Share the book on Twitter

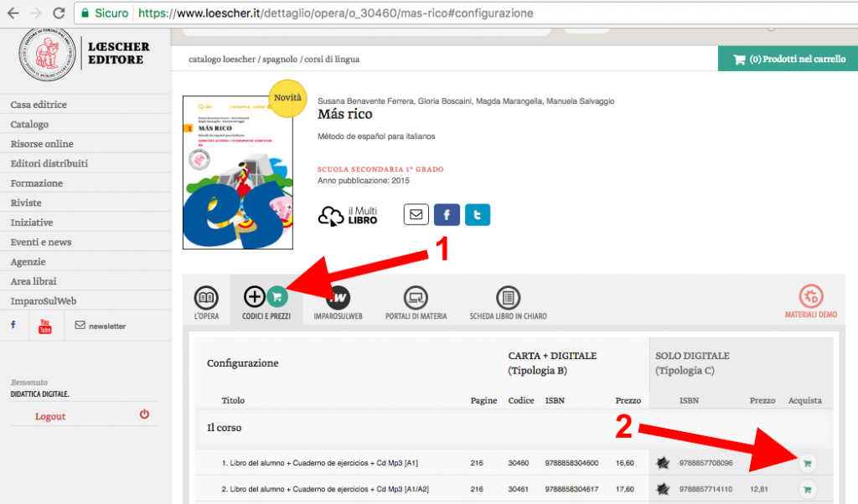click(478, 215)
